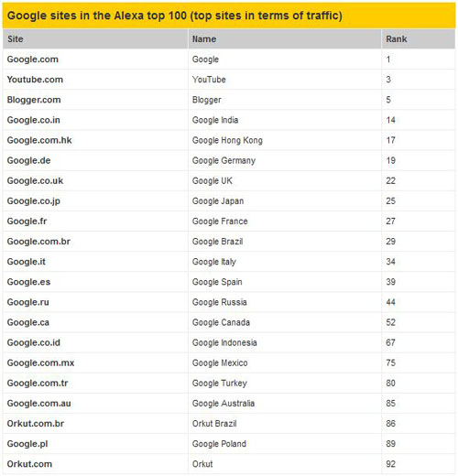Viewport: 458px width, 476px height.
Task: Open the Google.co.uk site entry
Action: 35,180
